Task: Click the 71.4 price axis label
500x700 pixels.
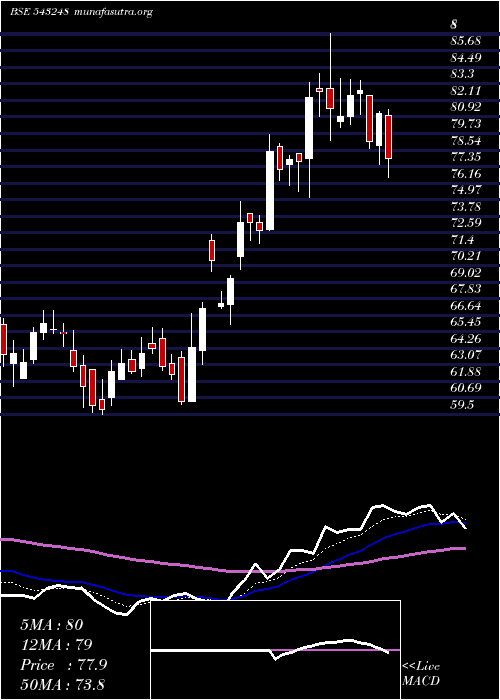Action: (x=462, y=240)
